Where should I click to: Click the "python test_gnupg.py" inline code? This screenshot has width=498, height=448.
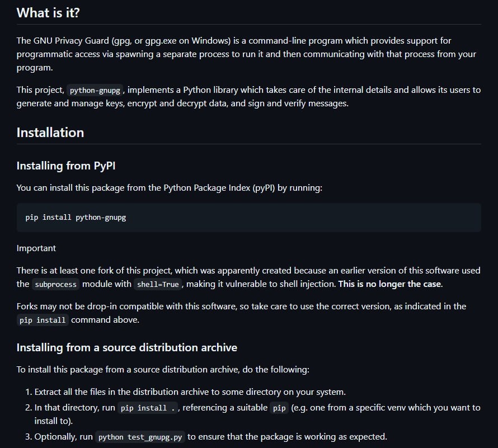[x=139, y=437]
